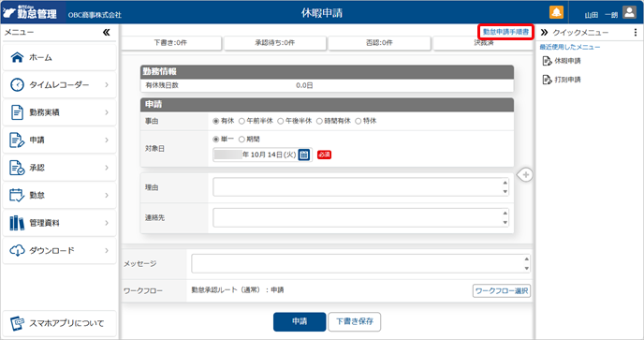Open the 勤怠申請手順書 link
The height and width of the screenshot is (340, 644).
click(505, 32)
